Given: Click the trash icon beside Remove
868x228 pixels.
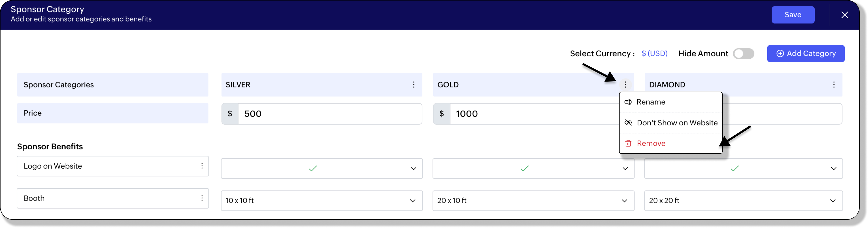Looking at the screenshot, I should pos(628,144).
